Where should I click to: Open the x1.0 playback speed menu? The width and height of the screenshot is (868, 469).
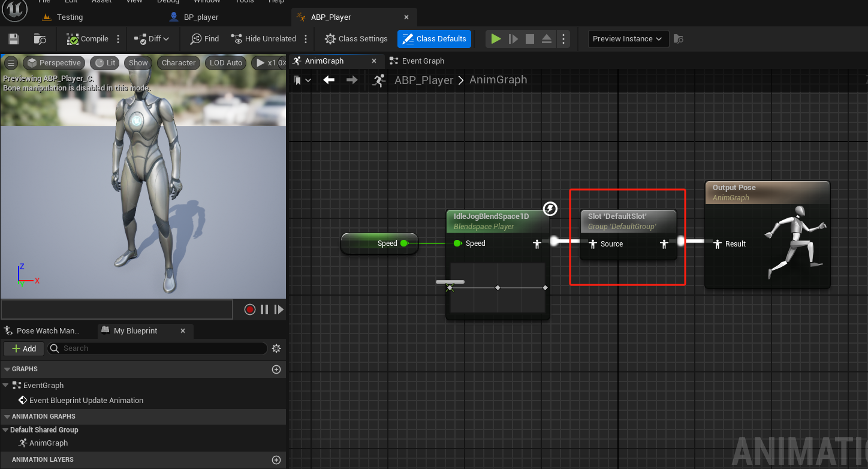269,63
